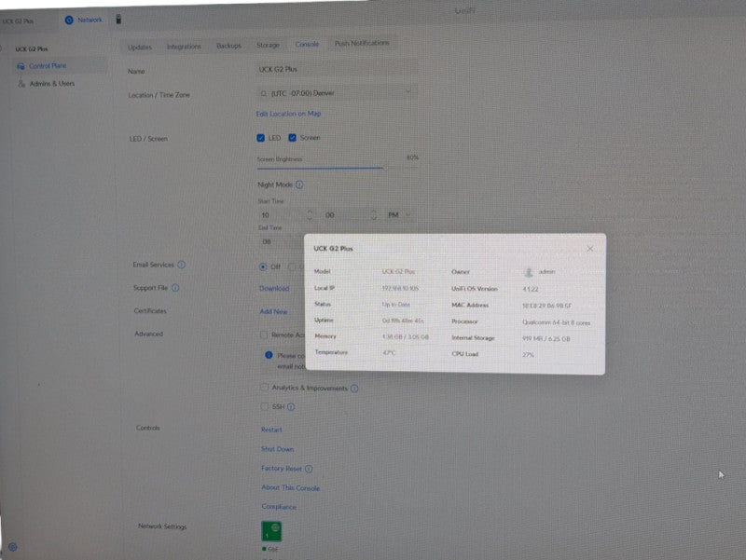This screenshot has height=560, width=746.
Task: Click the Factory Reset link
Action: coord(282,469)
